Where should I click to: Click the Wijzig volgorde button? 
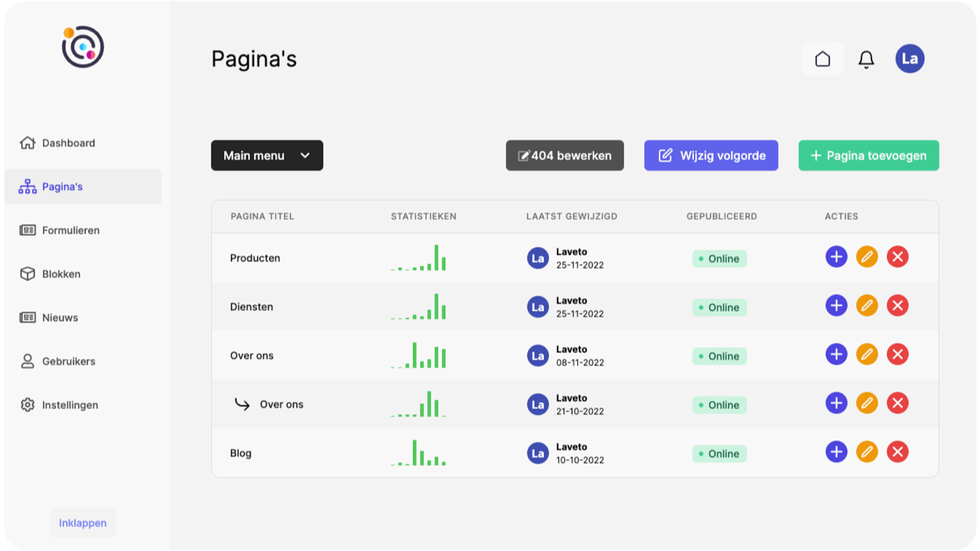711,156
